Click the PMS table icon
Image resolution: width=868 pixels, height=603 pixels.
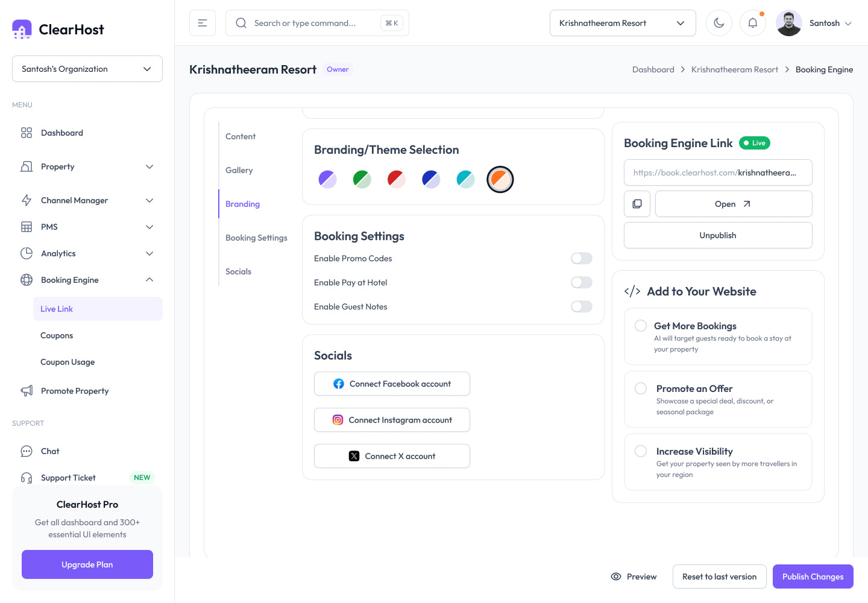[27, 227]
